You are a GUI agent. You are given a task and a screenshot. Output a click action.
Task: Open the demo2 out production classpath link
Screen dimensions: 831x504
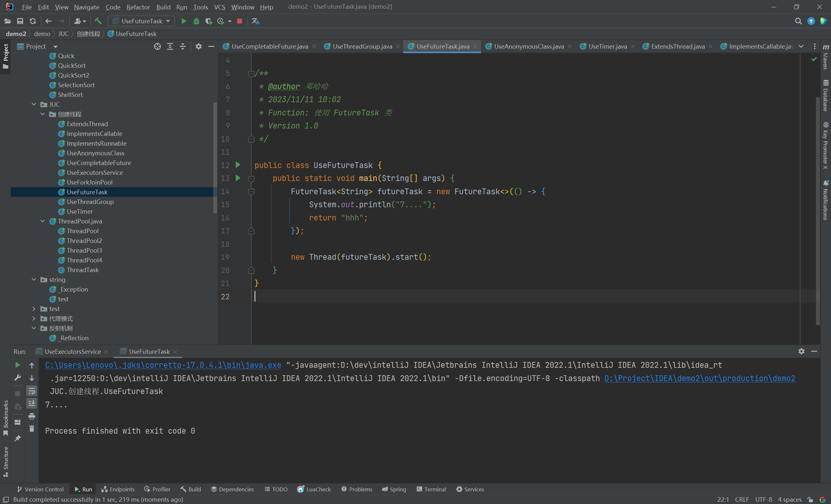(x=700, y=378)
